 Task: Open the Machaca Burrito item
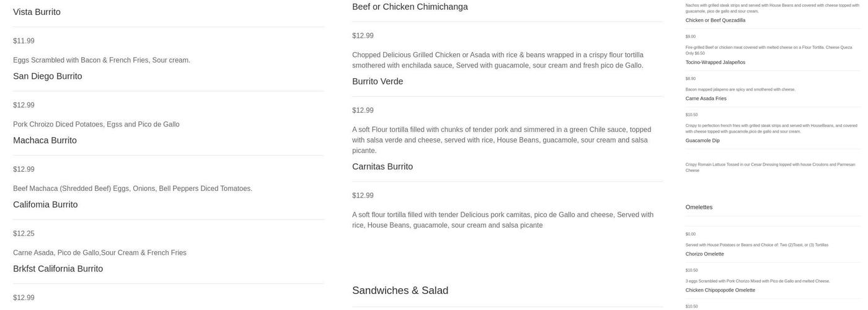[x=45, y=141]
